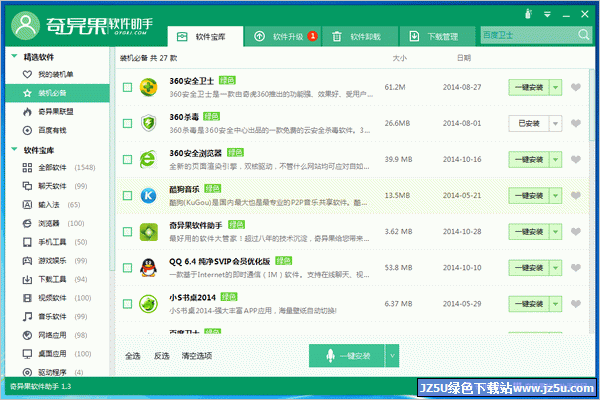Viewport: 600px width, 400px height.
Task: Click the search magnifier icon
Action: coord(584,35)
